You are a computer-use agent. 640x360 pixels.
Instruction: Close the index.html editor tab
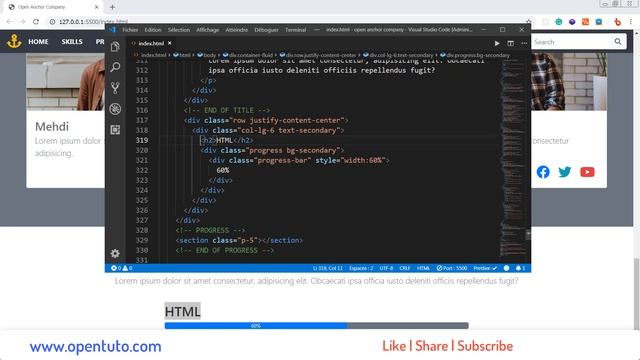[x=169, y=43]
